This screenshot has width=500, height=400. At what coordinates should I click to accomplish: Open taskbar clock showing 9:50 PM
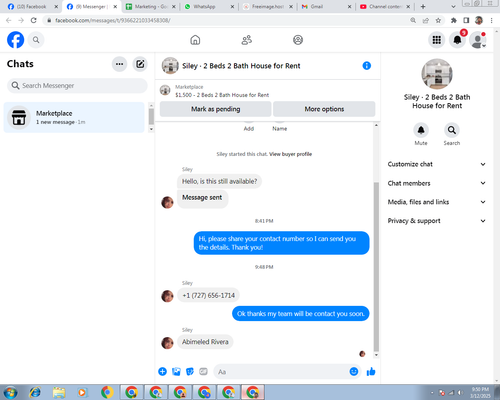(x=480, y=393)
